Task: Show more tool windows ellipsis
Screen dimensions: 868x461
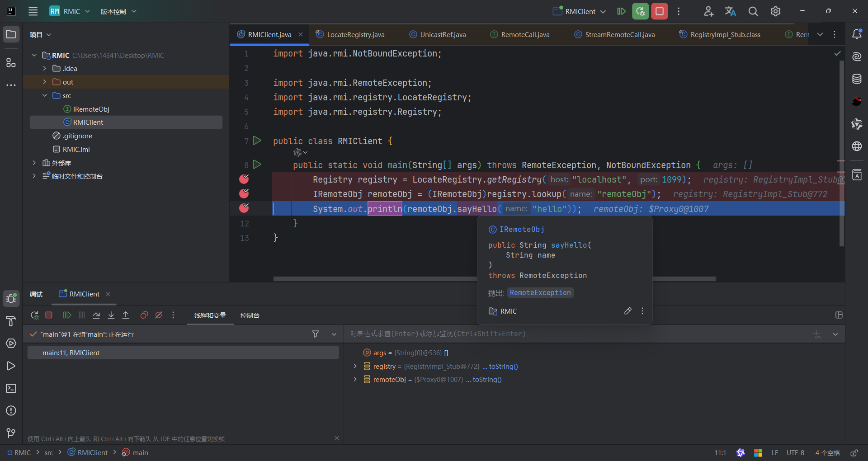Action: tap(11, 85)
